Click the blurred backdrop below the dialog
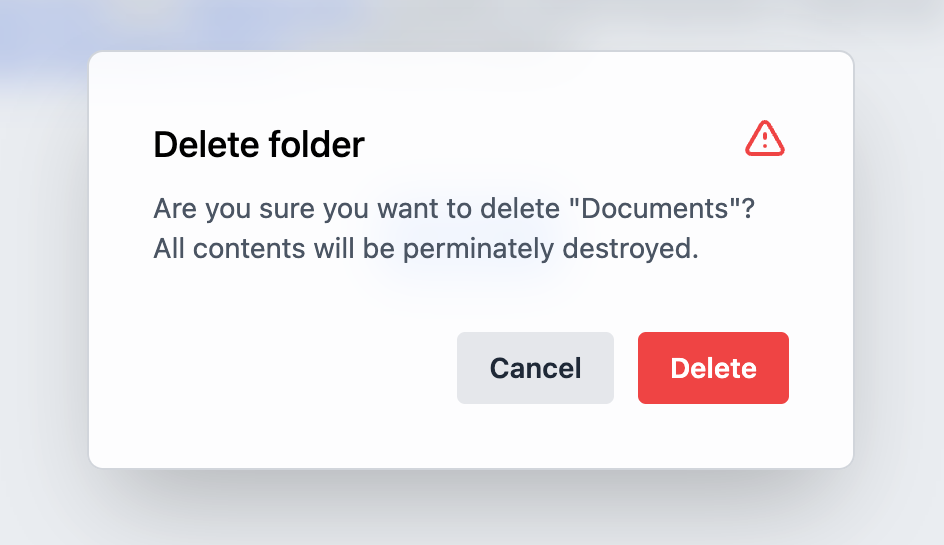The image size is (944, 545). click(x=470, y=510)
